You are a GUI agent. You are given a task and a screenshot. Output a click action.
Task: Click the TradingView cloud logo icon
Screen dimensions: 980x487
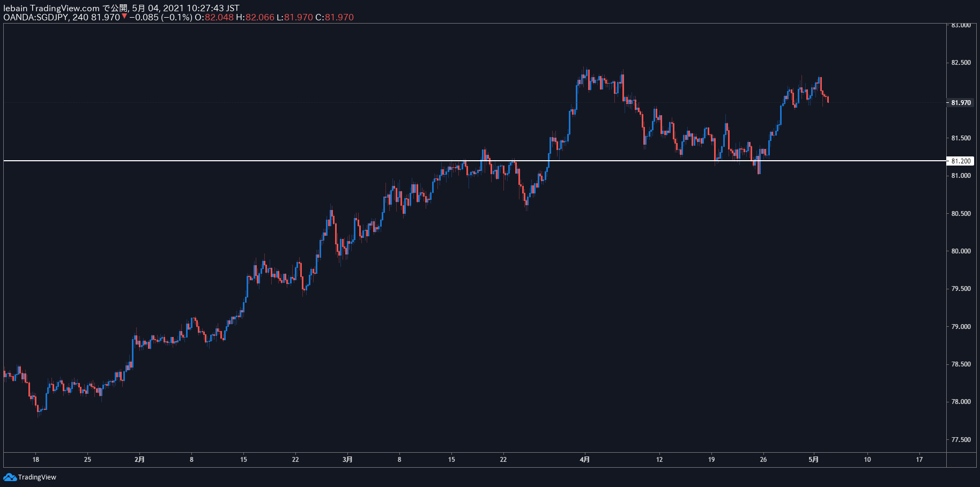(x=10, y=477)
